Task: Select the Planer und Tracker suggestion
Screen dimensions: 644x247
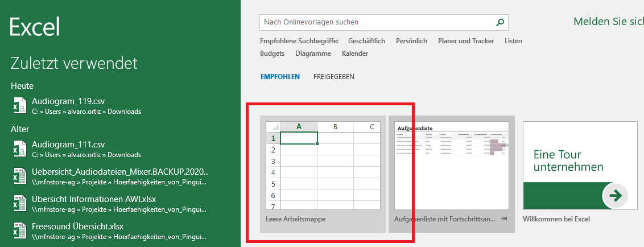Action: pos(466,41)
